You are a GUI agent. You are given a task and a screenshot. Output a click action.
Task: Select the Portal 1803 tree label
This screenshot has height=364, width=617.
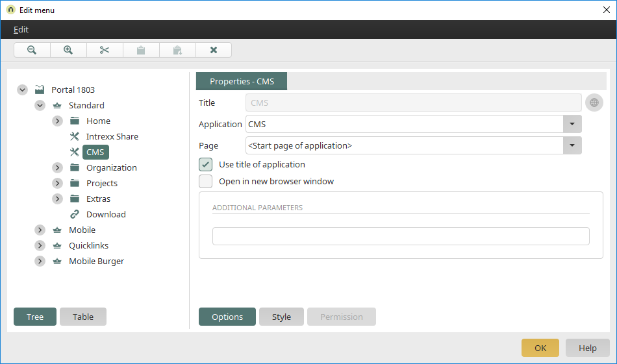click(73, 90)
